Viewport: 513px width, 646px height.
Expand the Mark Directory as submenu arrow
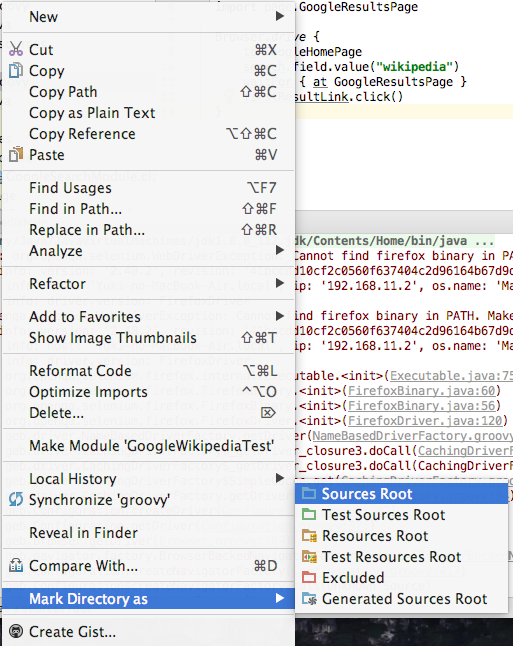[x=280, y=598]
